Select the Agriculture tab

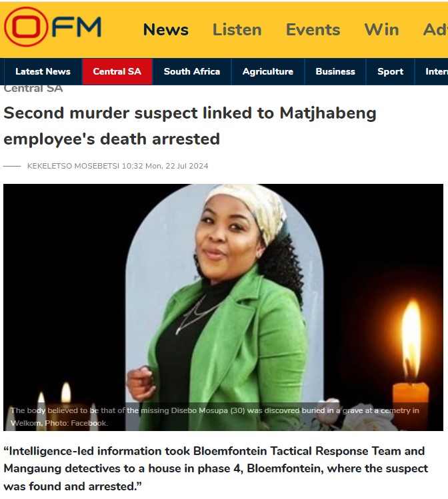pos(268,71)
